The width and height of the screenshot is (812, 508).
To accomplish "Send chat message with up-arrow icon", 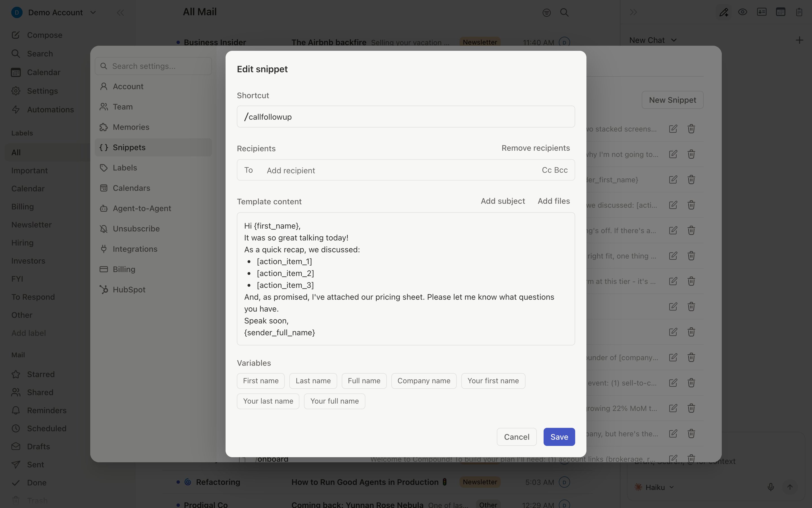I will (790, 487).
